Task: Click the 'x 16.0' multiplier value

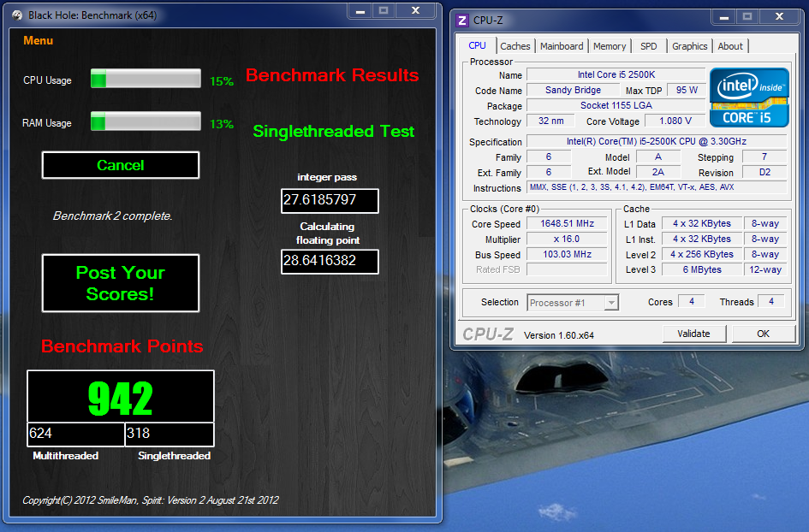Action: click(567, 239)
